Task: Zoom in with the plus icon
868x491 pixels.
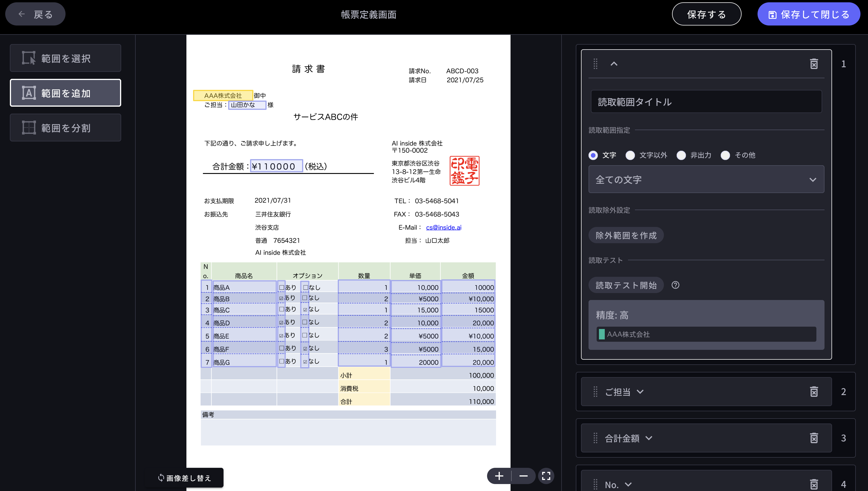Action: (499, 476)
